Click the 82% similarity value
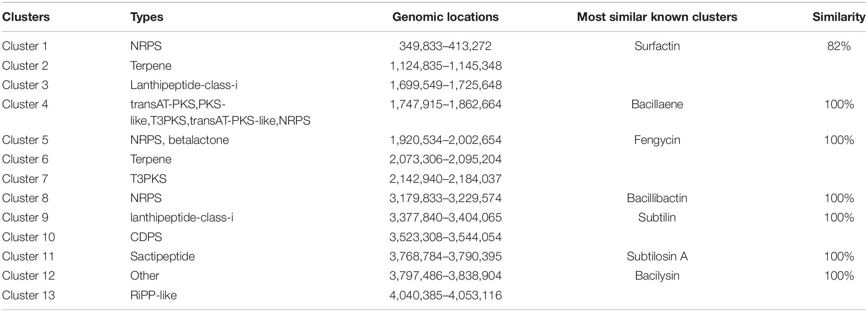868x312 pixels. tap(839, 46)
